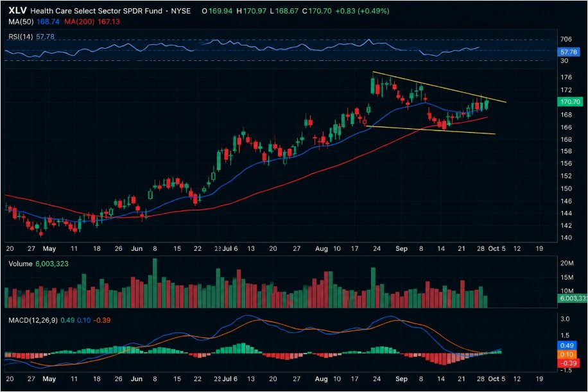Open the MACD(12,26,9) indicator label
The width and height of the screenshot is (588, 392).
point(33,320)
